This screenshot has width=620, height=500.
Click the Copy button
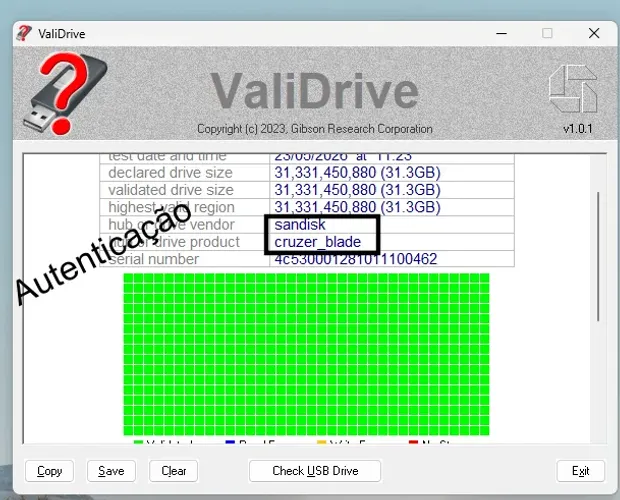[49, 471]
